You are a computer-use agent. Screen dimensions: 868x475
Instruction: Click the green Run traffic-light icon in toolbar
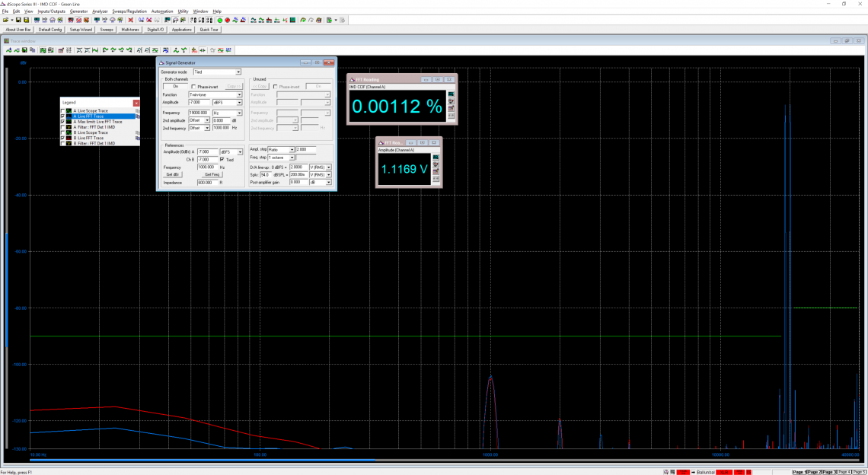(220, 20)
